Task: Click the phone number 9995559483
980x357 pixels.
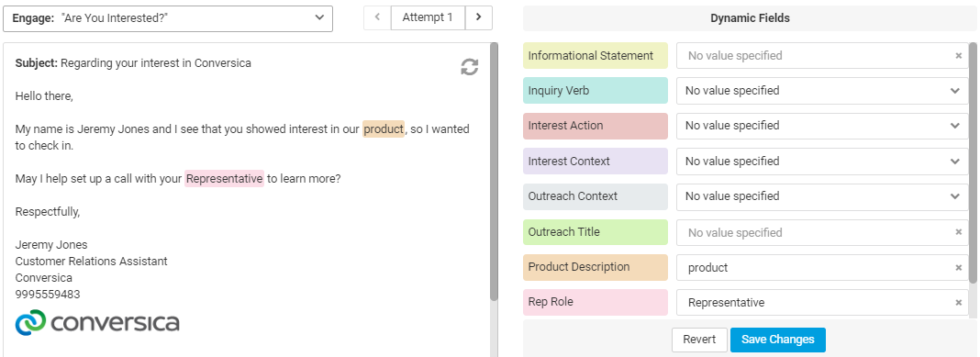Action: (x=48, y=294)
